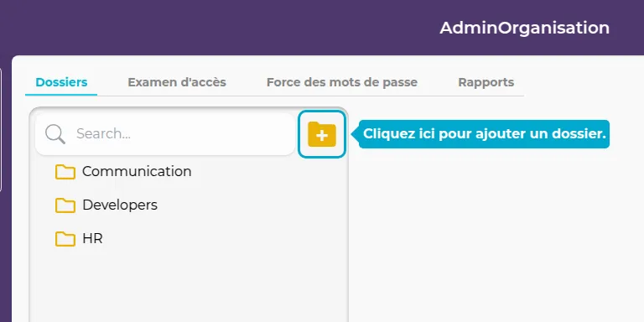Viewport: 644px width, 322px height.
Task: Focus the Search... input field
Action: pos(165,134)
